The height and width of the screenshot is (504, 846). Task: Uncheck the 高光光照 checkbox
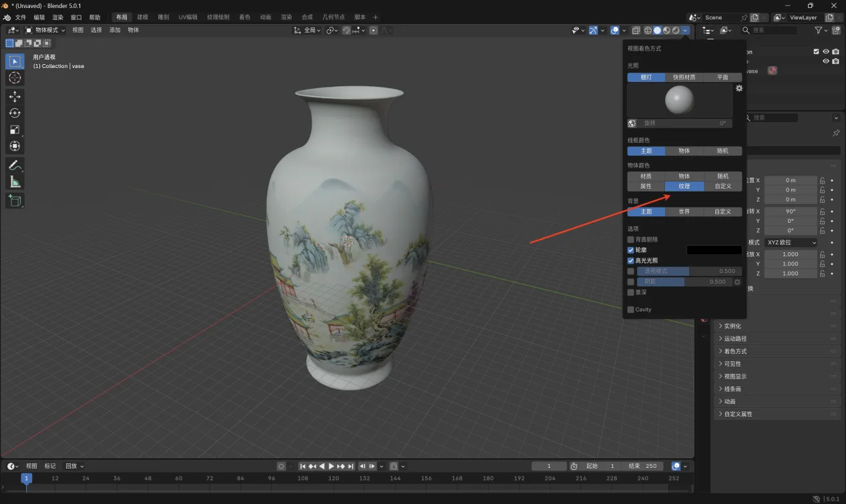click(x=631, y=260)
